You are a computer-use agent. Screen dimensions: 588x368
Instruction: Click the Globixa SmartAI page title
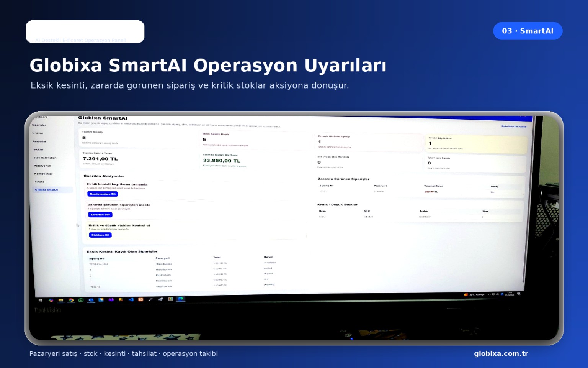pyautogui.click(x=103, y=118)
